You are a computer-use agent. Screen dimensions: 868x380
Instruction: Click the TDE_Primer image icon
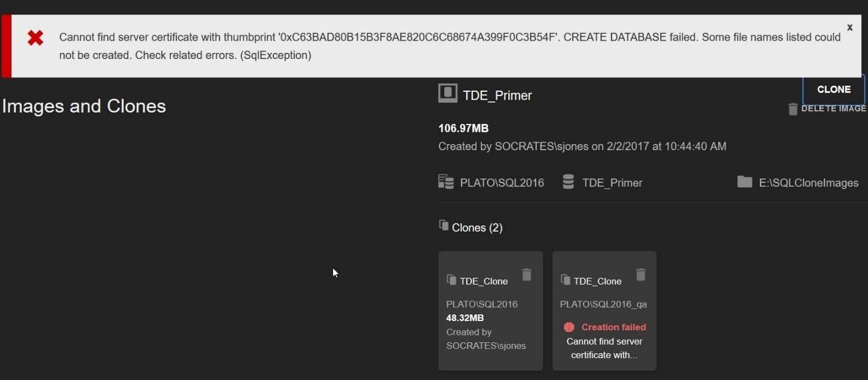tap(447, 92)
